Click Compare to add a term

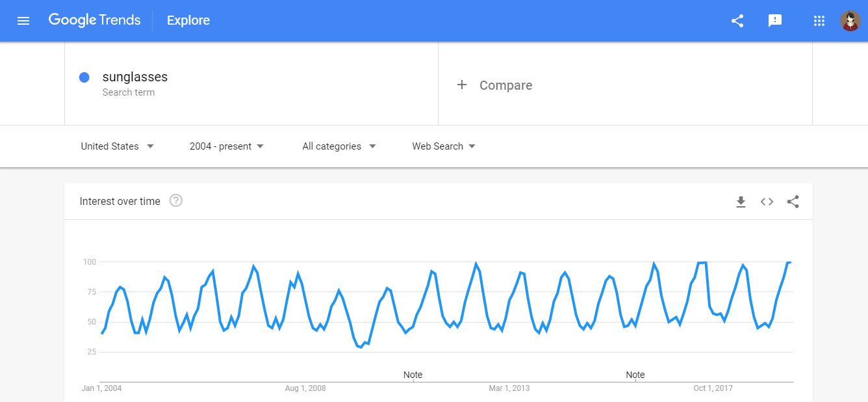click(505, 85)
